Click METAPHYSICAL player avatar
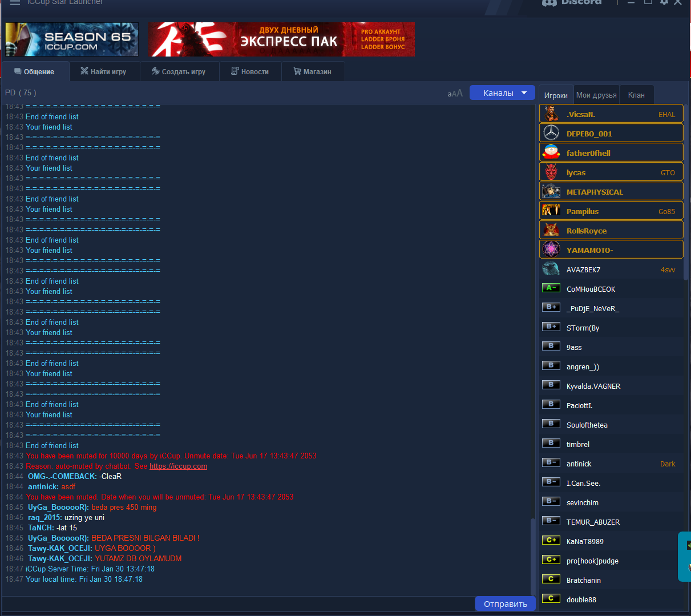 pos(551,192)
